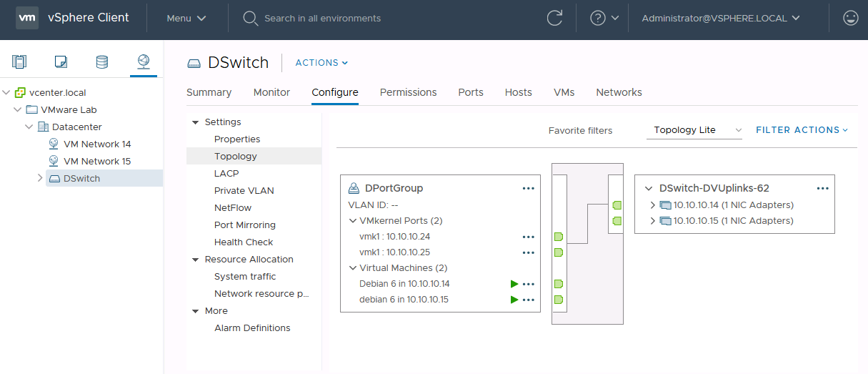Expand the DSwitch tree node
Screen dimensions: 868x374
[x=40, y=178]
